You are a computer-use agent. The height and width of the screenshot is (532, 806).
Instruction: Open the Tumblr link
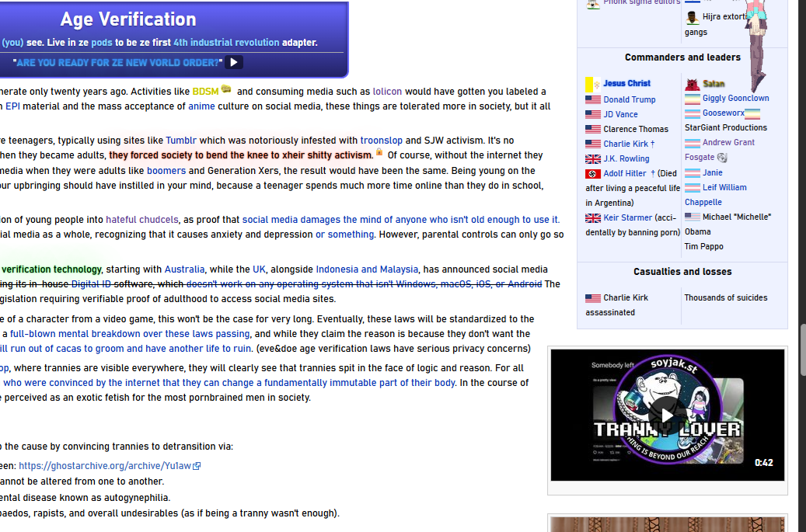[181, 141]
